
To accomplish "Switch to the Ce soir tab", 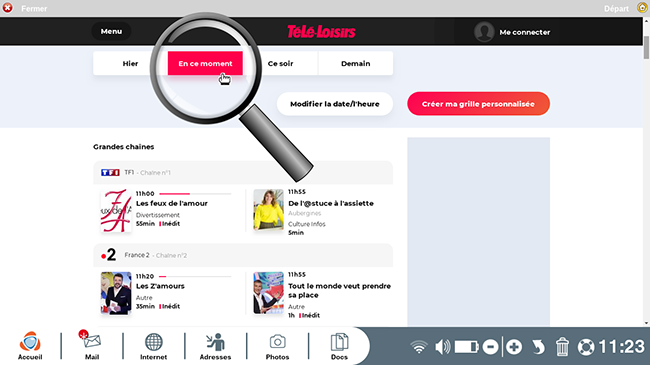I will point(280,63).
